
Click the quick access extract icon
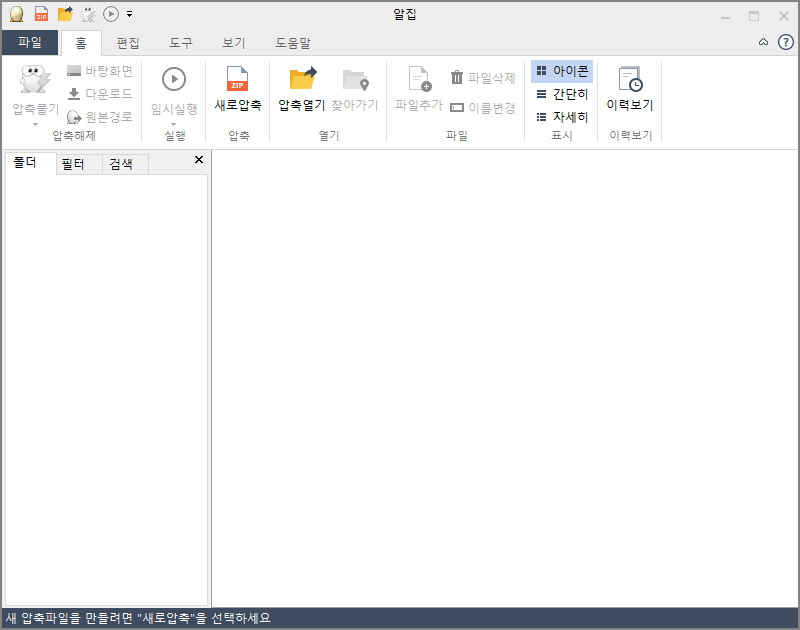point(88,14)
